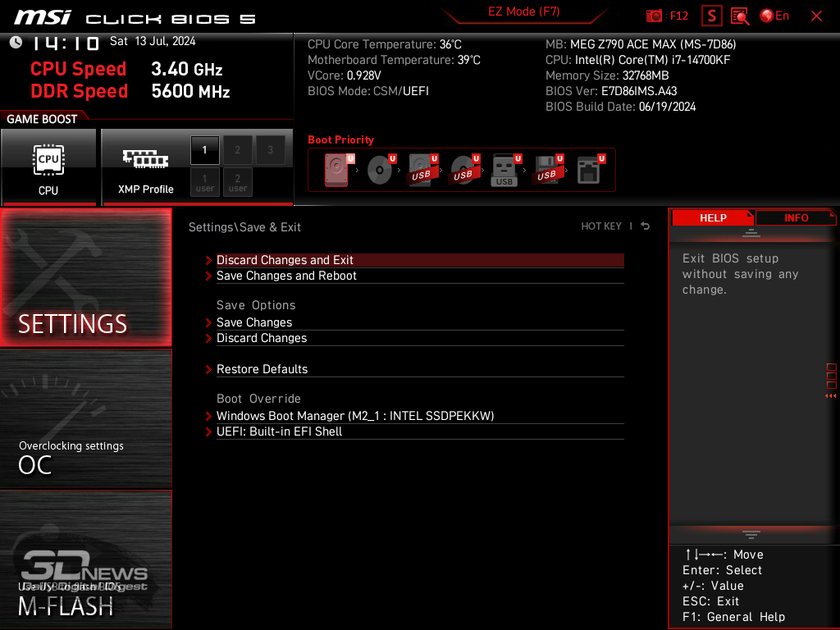Screen dimensions: 840x630
Task: Select XMP user profile 1
Action: click(204, 183)
